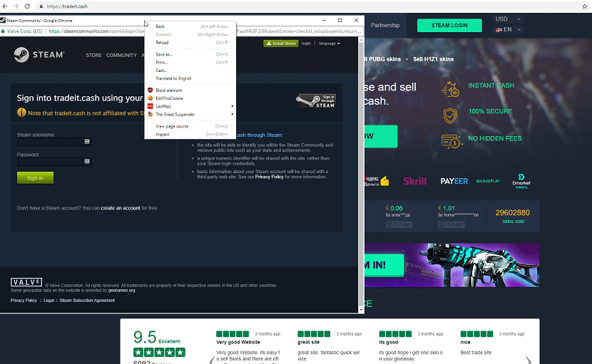The width and height of the screenshot is (592, 364).
Task: Click The Great Suspender icon
Action: (150, 114)
